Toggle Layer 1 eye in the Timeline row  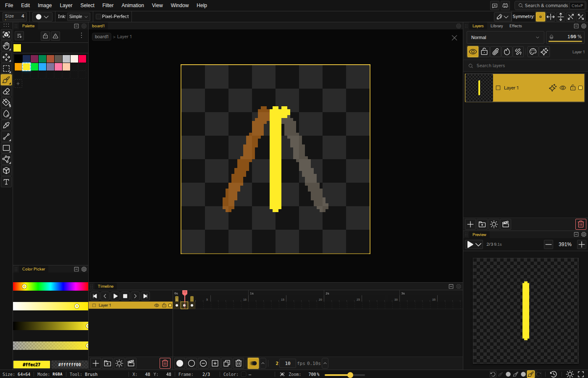click(157, 305)
